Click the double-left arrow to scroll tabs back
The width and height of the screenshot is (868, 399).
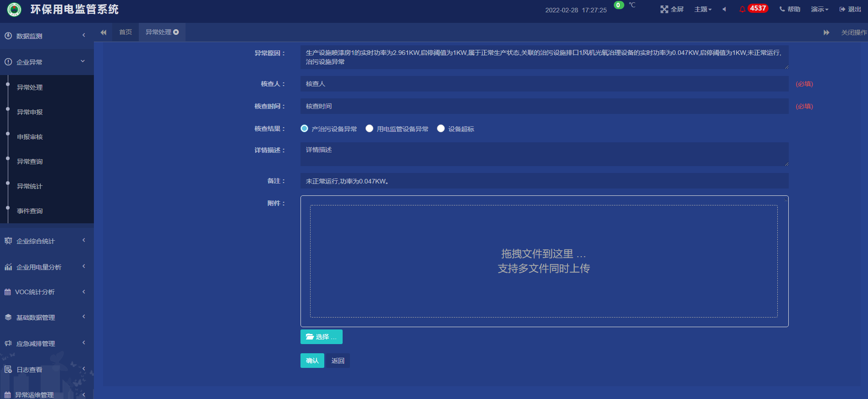(x=104, y=32)
